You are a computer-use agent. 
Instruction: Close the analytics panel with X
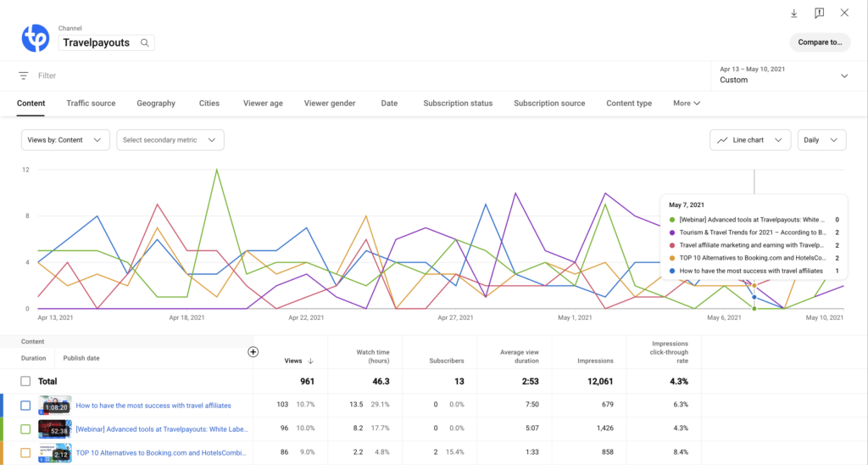click(x=844, y=14)
